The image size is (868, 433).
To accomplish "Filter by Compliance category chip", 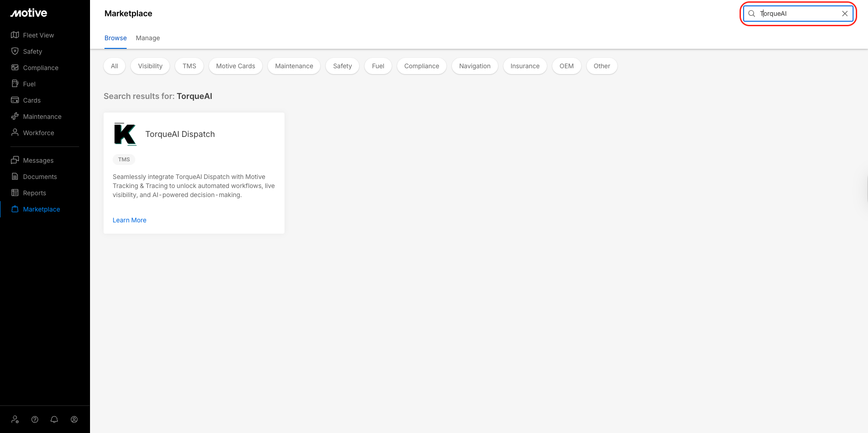I will tap(422, 66).
